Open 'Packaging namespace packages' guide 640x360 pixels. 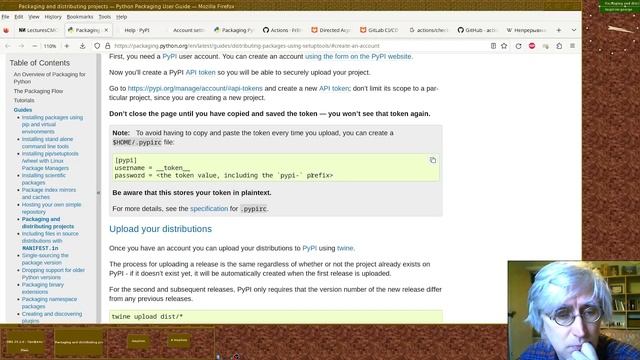pyautogui.click(x=49, y=302)
